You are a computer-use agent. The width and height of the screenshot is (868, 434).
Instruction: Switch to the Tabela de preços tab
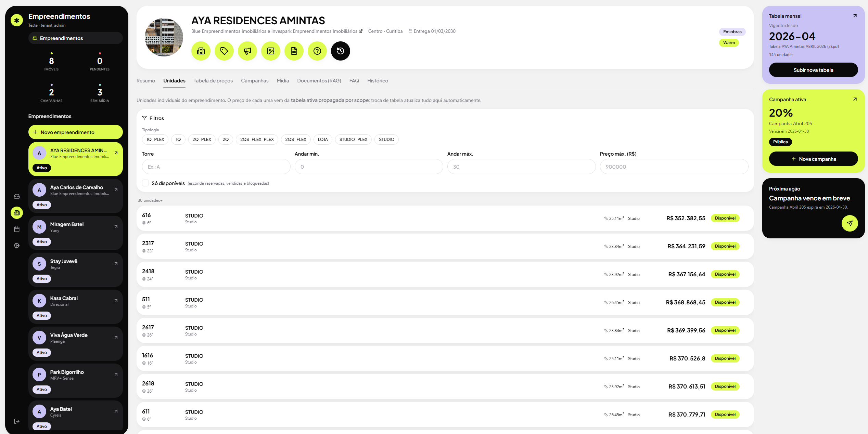click(x=213, y=81)
